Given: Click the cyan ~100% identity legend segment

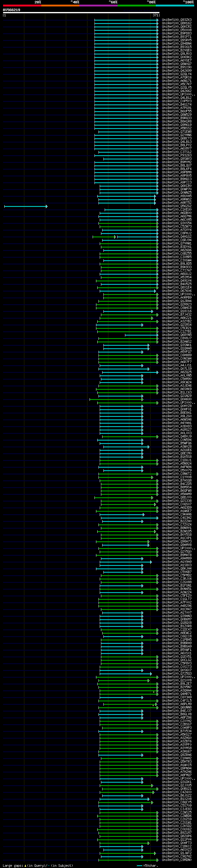Looking at the screenshot, I should (x=175, y=6).
